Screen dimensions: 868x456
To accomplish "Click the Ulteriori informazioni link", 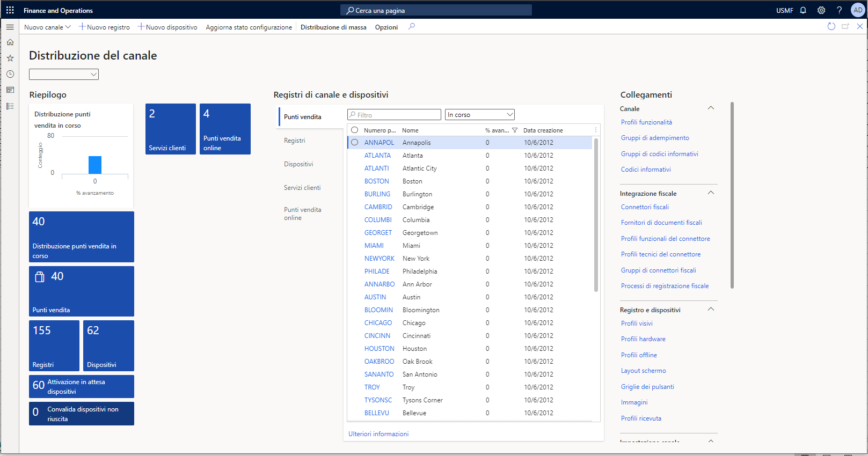I will coord(378,434).
